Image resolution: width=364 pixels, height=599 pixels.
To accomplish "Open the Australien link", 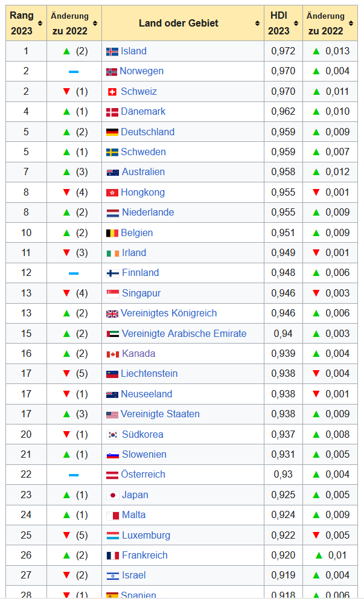I will pyautogui.click(x=143, y=172).
